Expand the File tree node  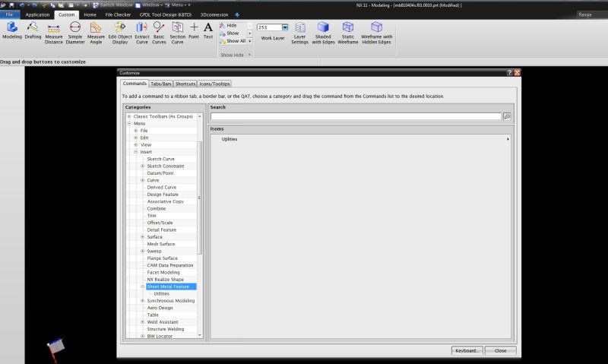tap(136, 131)
